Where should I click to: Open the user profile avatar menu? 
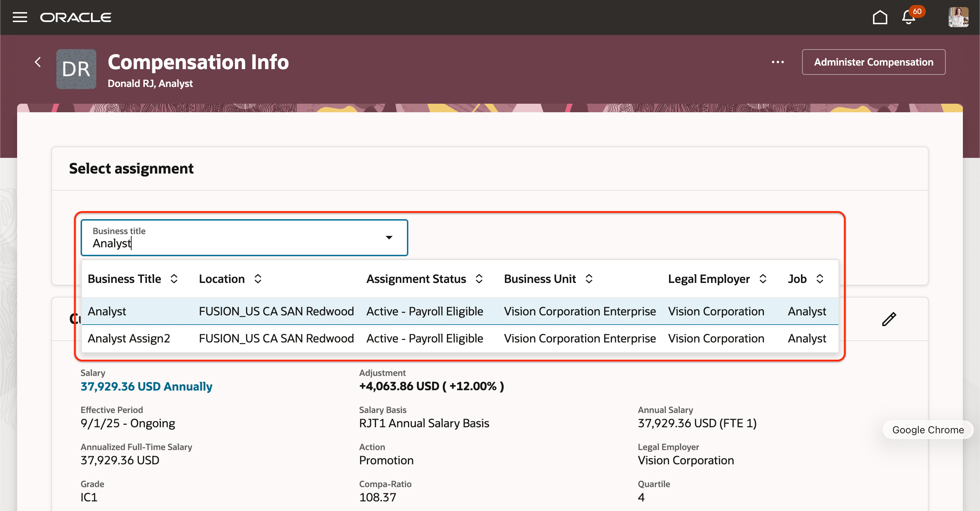pyautogui.click(x=958, y=17)
